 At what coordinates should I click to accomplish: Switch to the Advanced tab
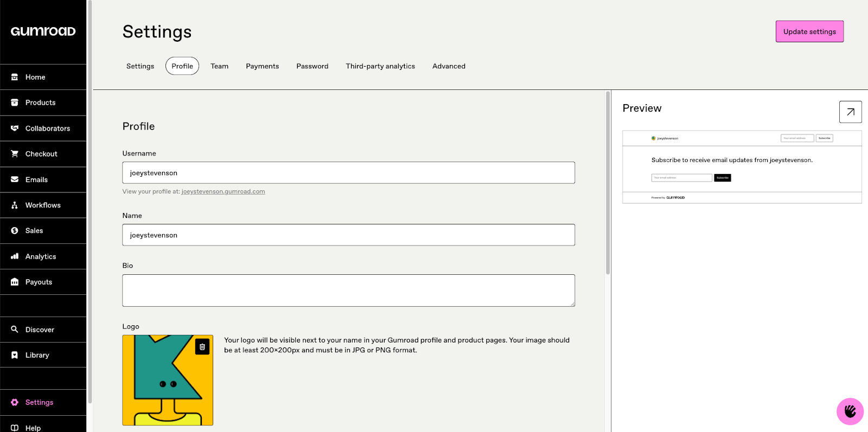(x=449, y=66)
